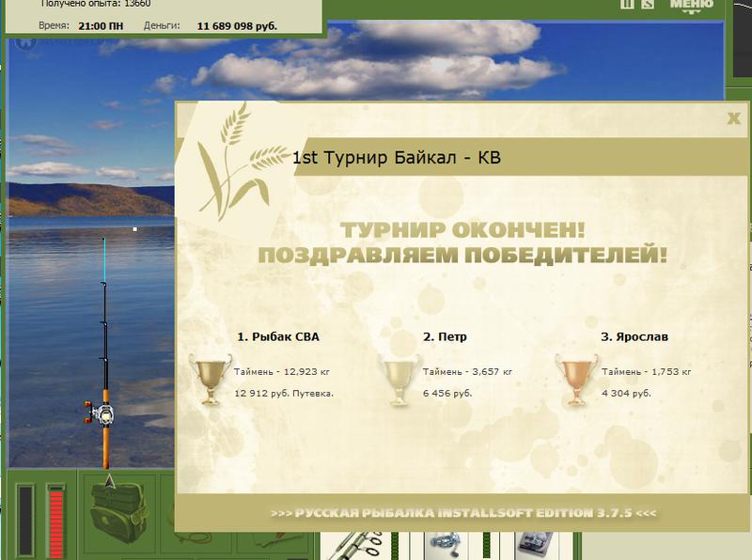Click 'Таймень - 3,657 кг' catch result
752x560 pixels.
[x=467, y=371]
